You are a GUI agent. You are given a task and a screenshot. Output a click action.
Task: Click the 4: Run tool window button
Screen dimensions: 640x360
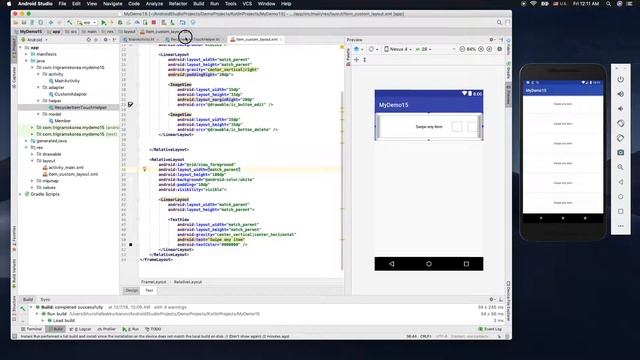pos(131,329)
